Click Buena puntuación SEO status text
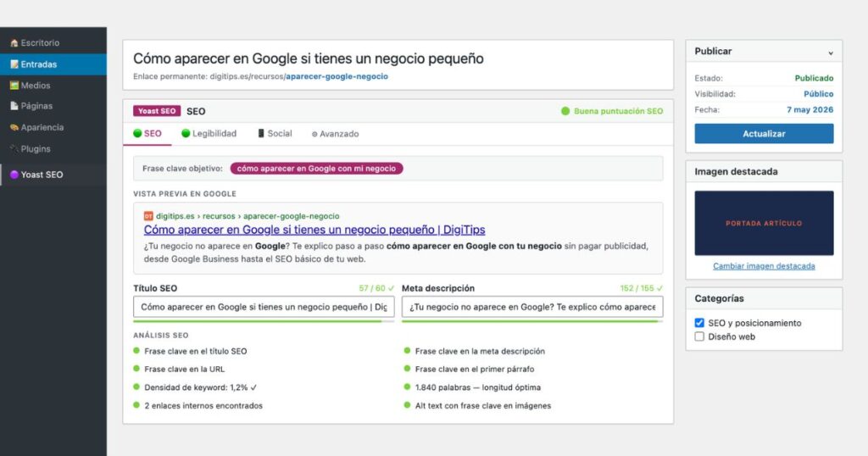Screen dimensions: 868x456 pyautogui.click(x=618, y=111)
